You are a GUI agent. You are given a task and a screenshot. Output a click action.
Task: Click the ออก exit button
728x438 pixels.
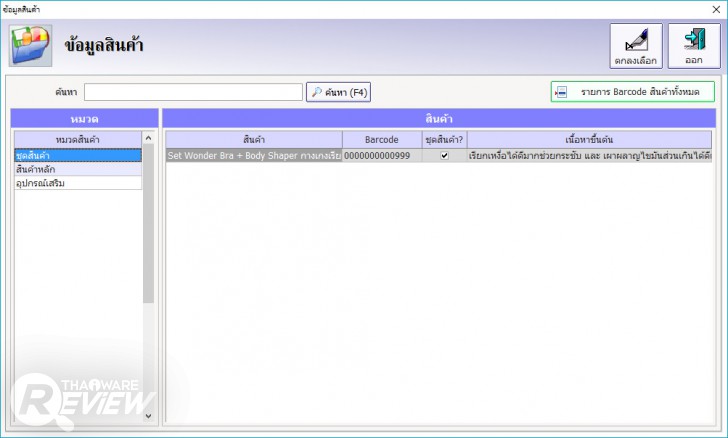(x=694, y=46)
